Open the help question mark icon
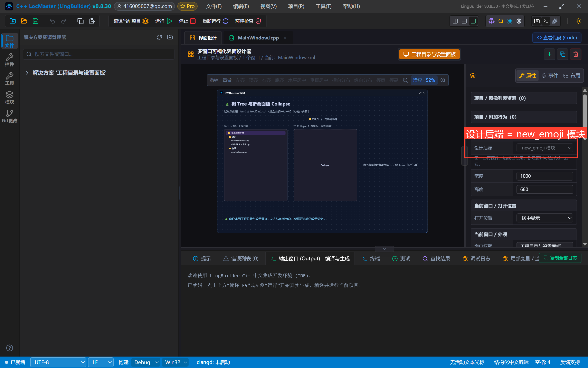 [x=9, y=348]
